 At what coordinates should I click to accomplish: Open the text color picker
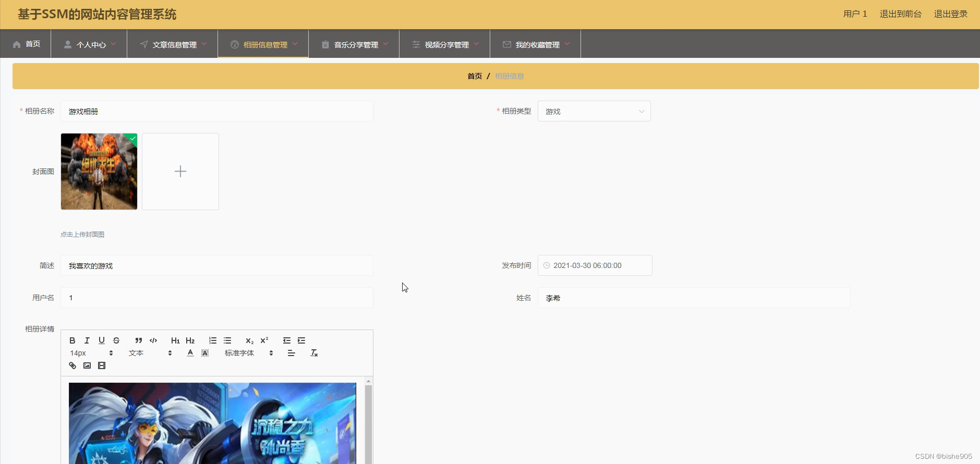[x=190, y=353]
